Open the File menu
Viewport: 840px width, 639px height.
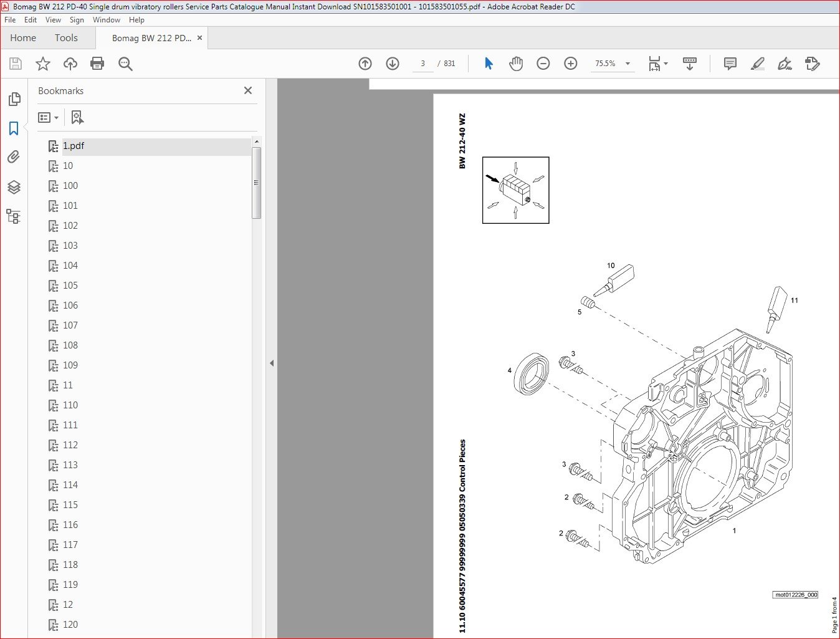click(x=10, y=20)
